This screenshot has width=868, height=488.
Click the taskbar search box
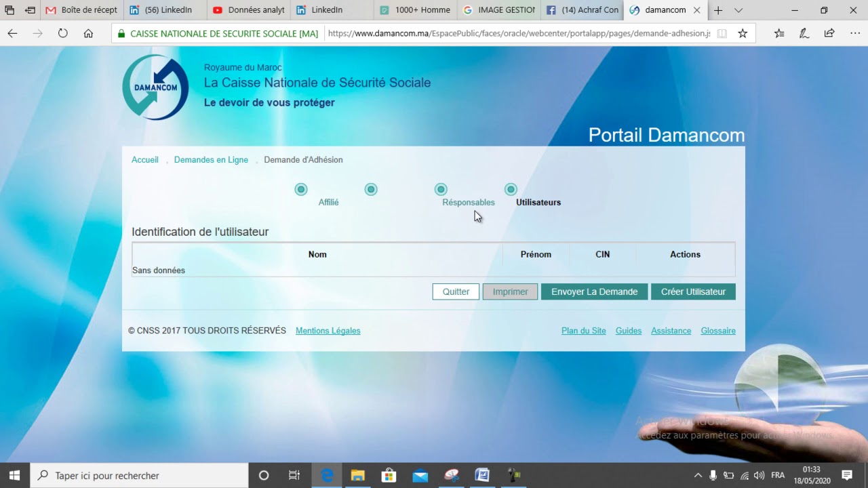point(140,475)
